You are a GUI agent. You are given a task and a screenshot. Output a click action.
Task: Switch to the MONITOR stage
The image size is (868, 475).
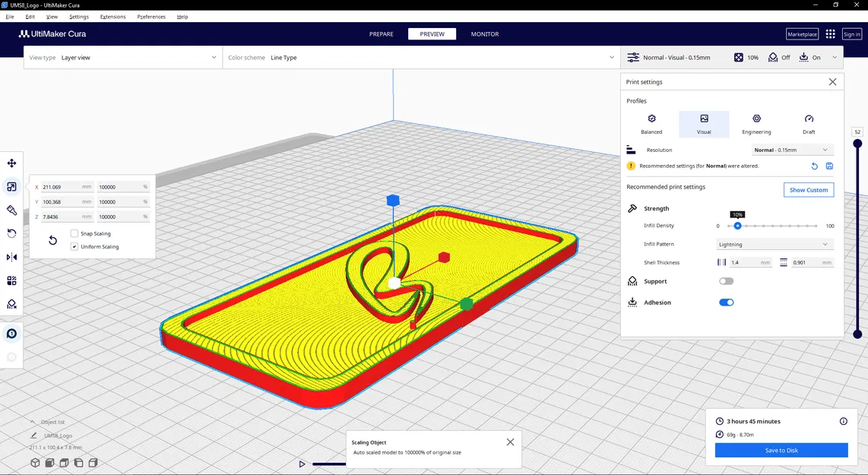pos(485,34)
